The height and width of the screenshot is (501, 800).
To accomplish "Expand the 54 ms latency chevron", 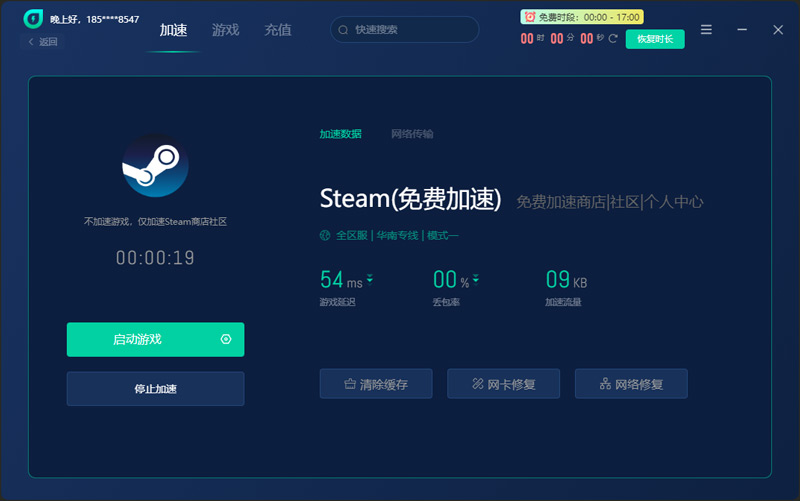I will pyautogui.click(x=370, y=279).
